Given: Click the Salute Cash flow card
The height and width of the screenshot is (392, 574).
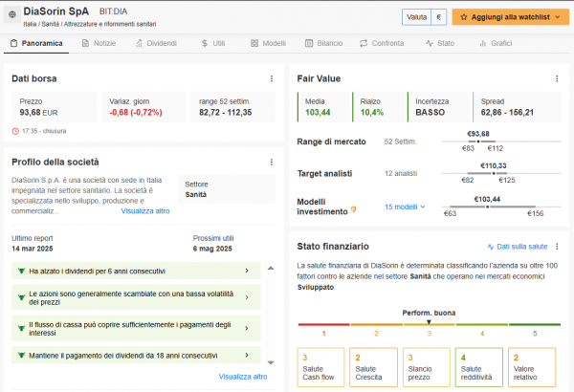Looking at the screenshot, I should 320,367.
